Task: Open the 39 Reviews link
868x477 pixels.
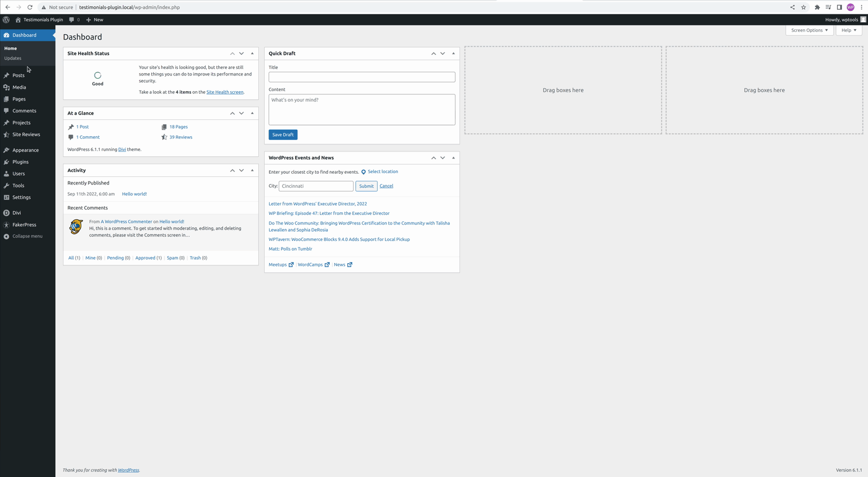Action: 181,137
